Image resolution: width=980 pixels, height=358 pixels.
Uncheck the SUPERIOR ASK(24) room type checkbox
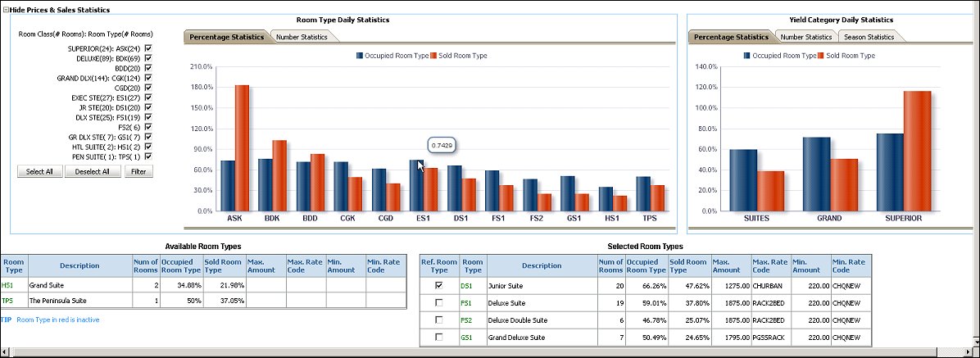(148, 49)
